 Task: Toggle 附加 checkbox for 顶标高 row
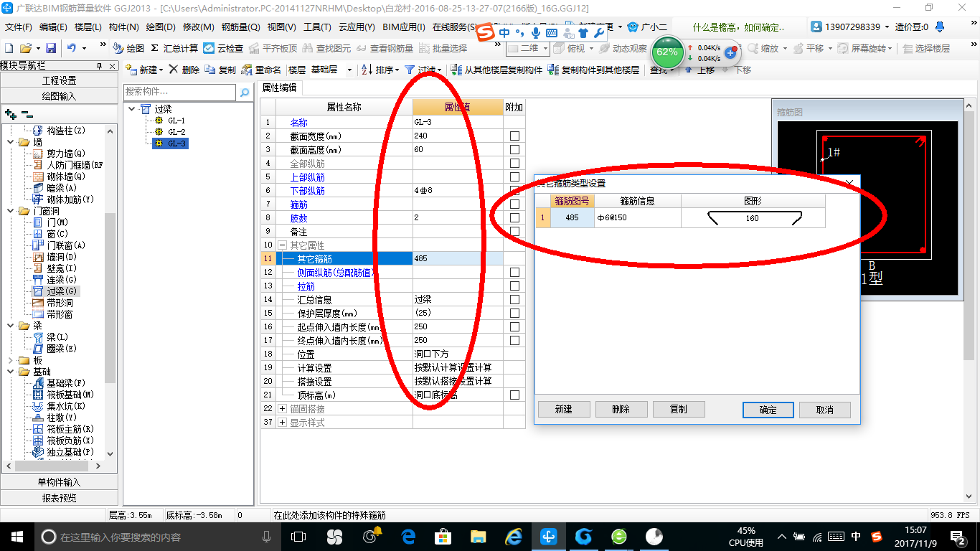pyautogui.click(x=514, y=395)
